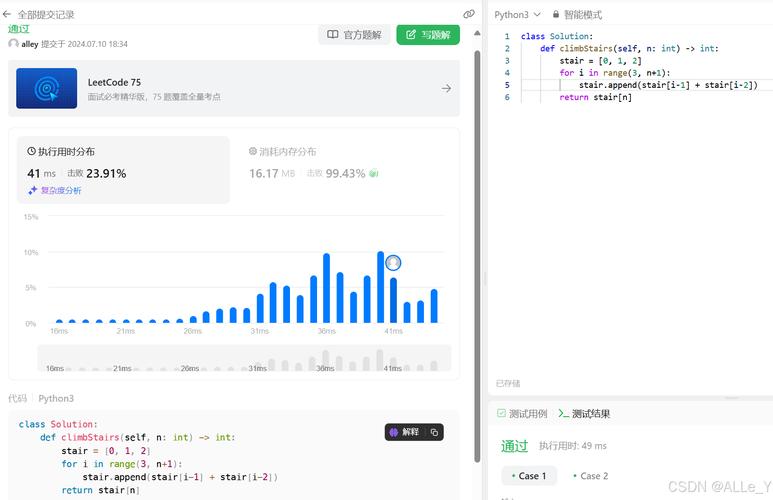Click the sparkle icon next to 复杂度分析

coord(33,190)
